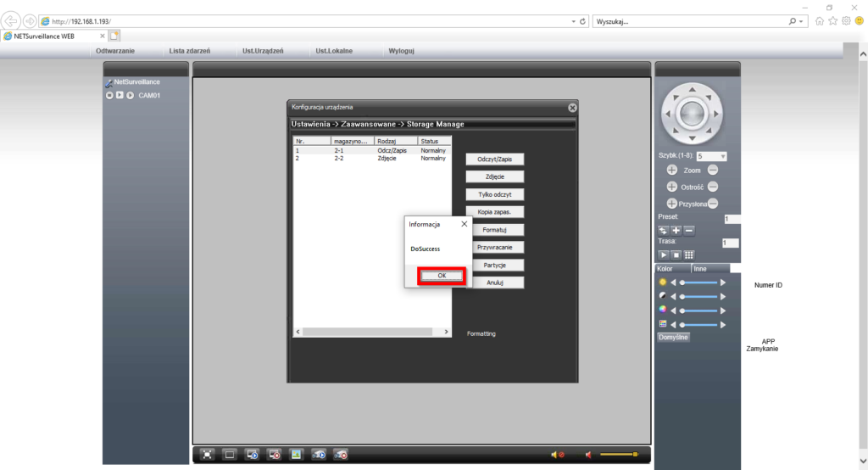Viewport: 868px width, 470px height.
Task: Click the add preset plus icon
Action: pyautogui.click(x=676, y=230)
